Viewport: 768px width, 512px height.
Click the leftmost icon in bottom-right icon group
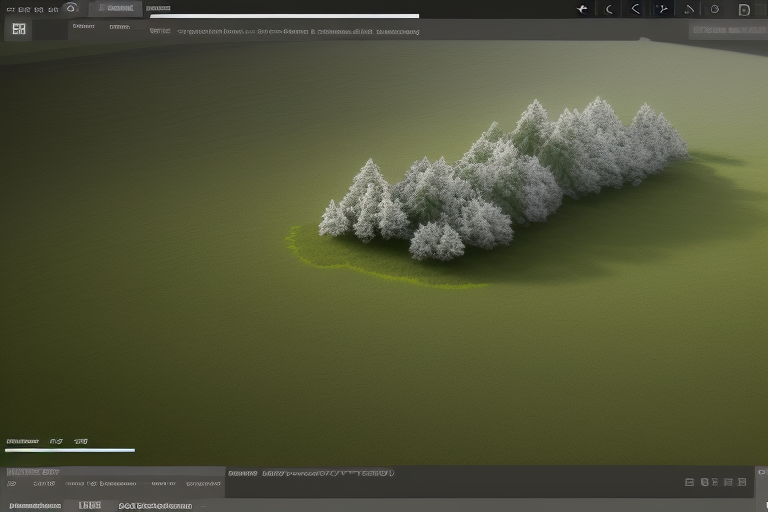pos(689,482)
